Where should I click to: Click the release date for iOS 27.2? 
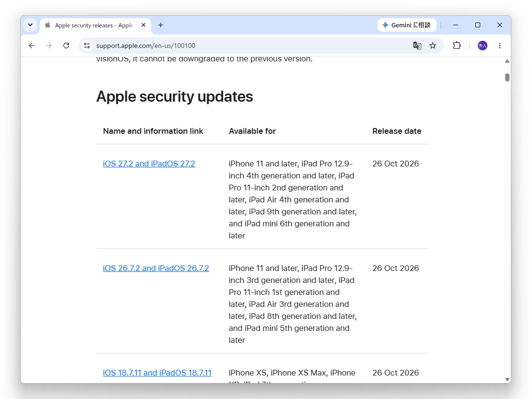[x=396, y=164]
